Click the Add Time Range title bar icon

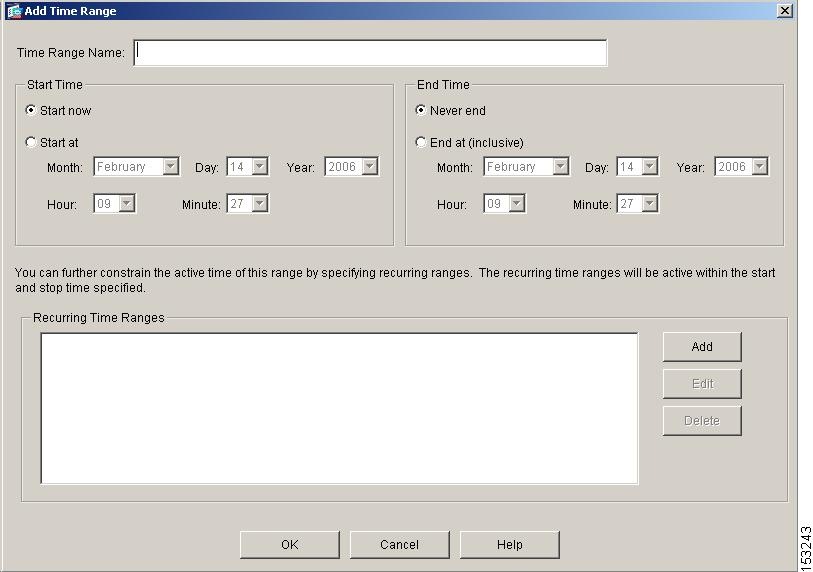point(14,11)
